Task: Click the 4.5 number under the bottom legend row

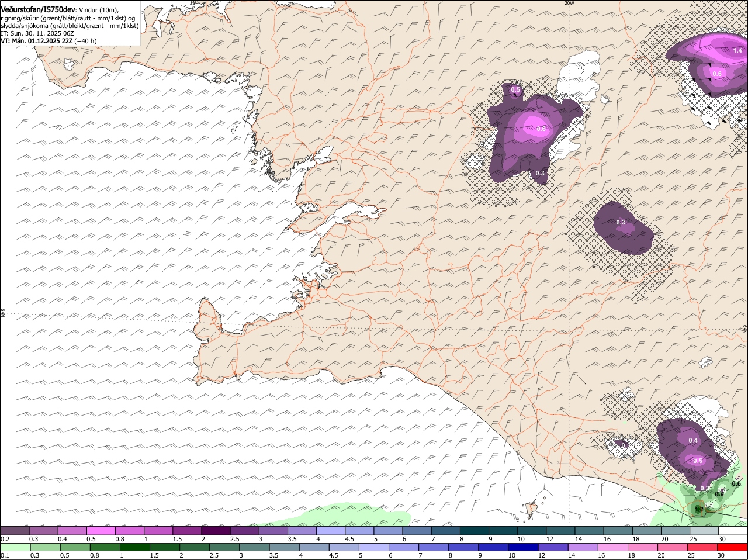Action: point(334,555)
